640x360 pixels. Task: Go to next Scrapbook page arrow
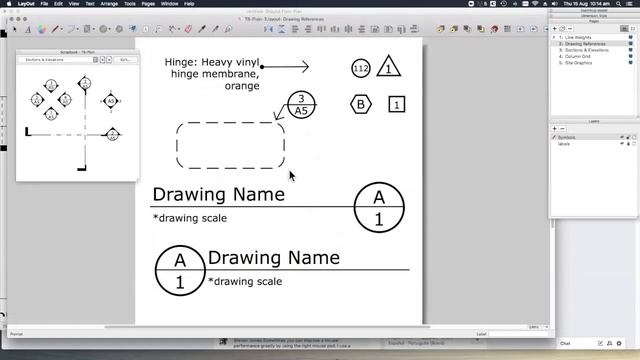109,60
